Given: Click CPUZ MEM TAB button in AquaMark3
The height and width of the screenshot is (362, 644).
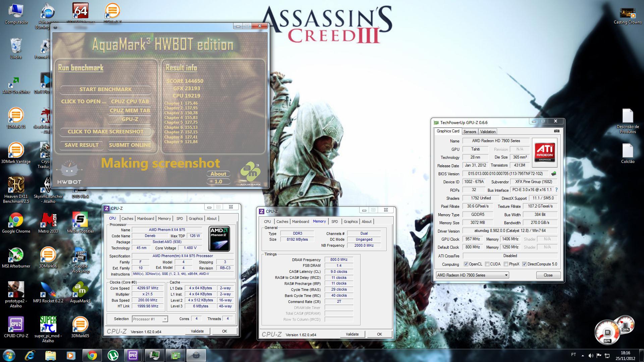Looking at the screenshot, I should tap(130, 111).
